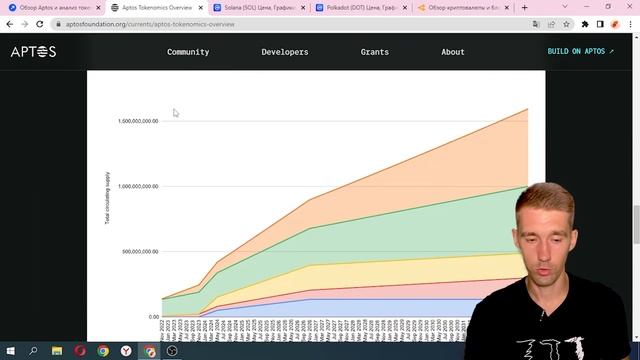Click the 1,000,000,000.00 axis label
Screen dimensions: 640x360
(x=138, y=187)
